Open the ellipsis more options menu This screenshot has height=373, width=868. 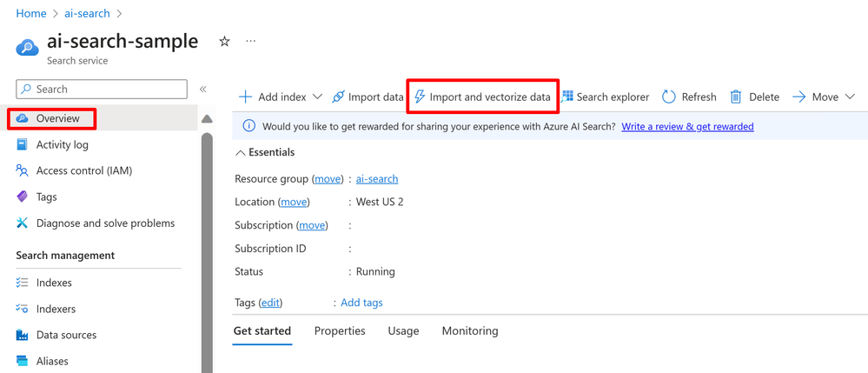tap(251, 41)
